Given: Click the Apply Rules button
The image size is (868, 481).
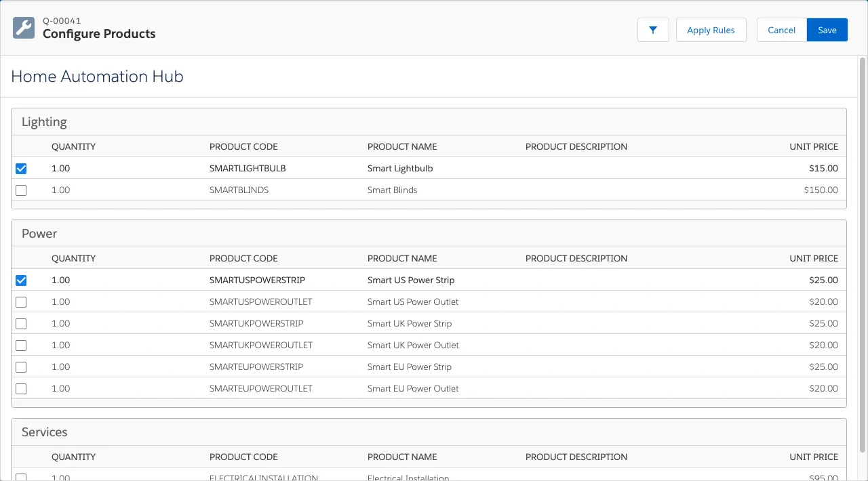Looking at the screenshot, I should (x=711, y=30).
